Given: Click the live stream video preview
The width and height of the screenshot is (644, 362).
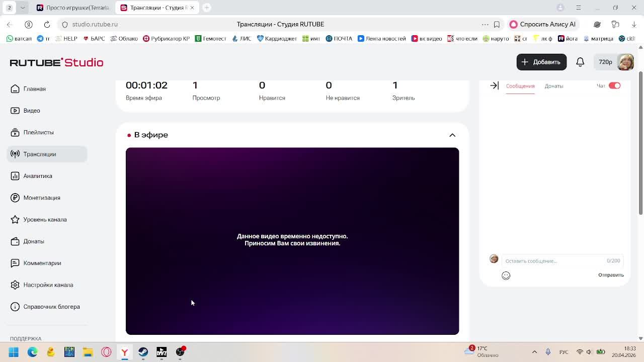Looking at the screenshot, I should (292, 241).
